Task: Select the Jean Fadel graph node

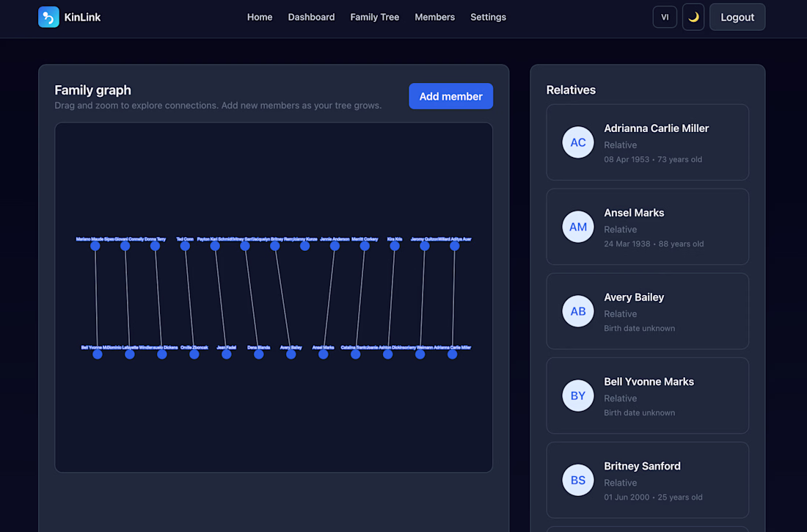Action: pyautogui.click(x=227, y=354)
